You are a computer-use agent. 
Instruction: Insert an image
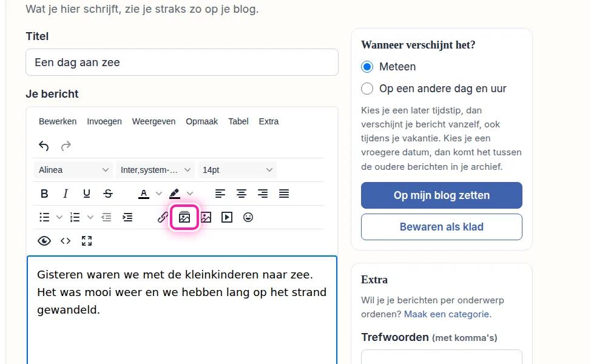pos(206,217)
